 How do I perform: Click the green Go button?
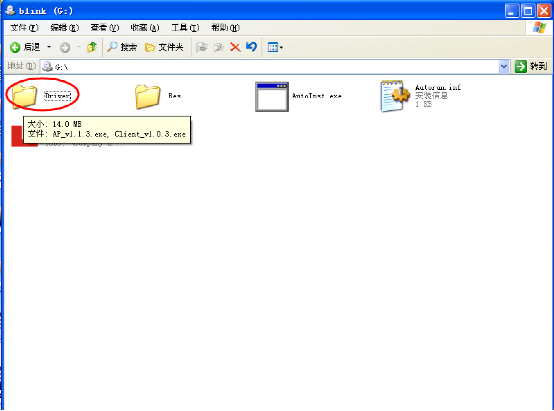[531, 66]
